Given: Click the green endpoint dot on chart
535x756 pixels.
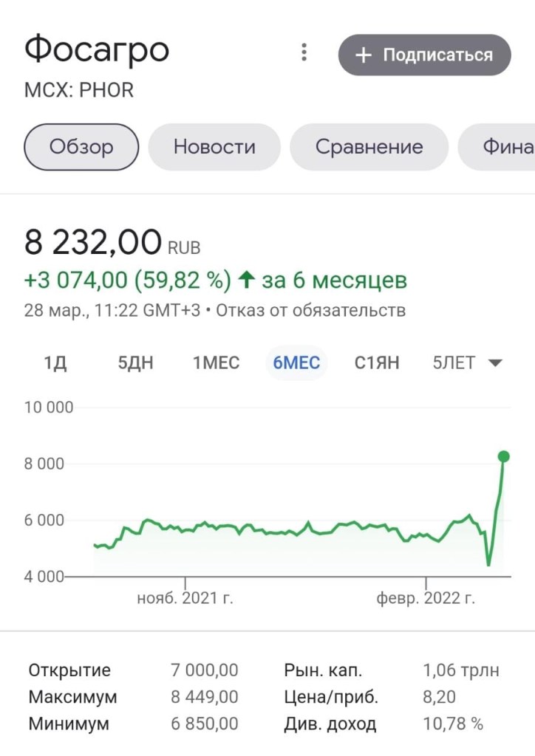Looking at the screenshot, I should (504, 456).
